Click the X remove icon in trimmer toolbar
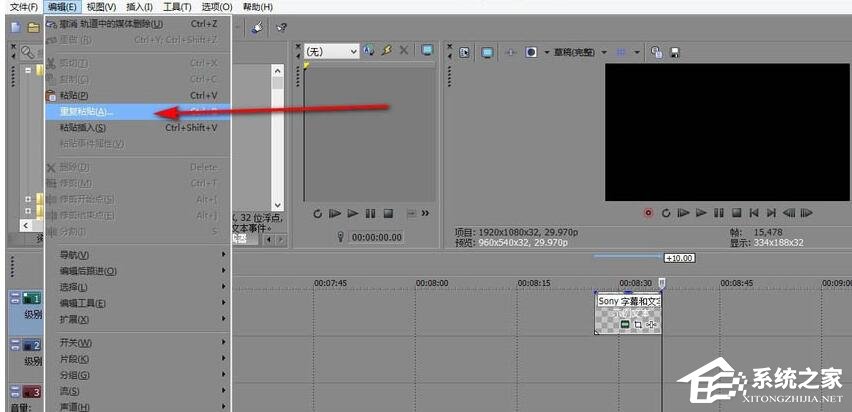Image resolution: width=852 pixels, height=412 pixels. coord(404,51)
